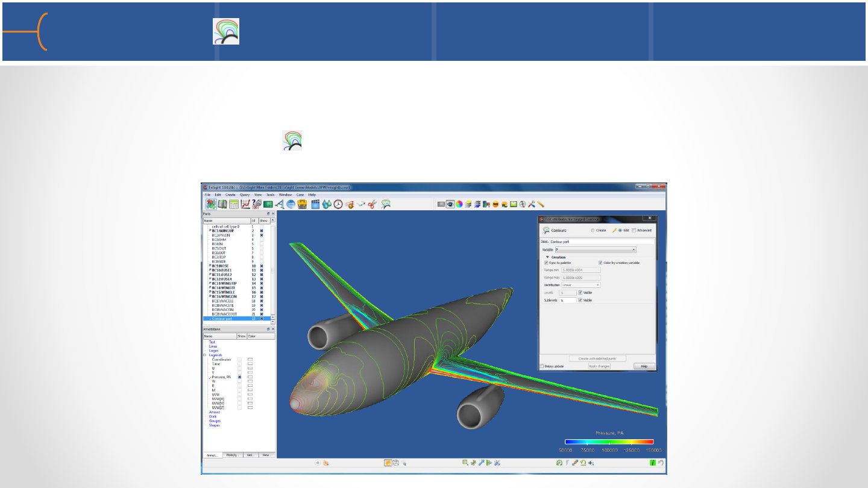Select the Create radio button
Screen dimensions: 868x488
[593, 230]
